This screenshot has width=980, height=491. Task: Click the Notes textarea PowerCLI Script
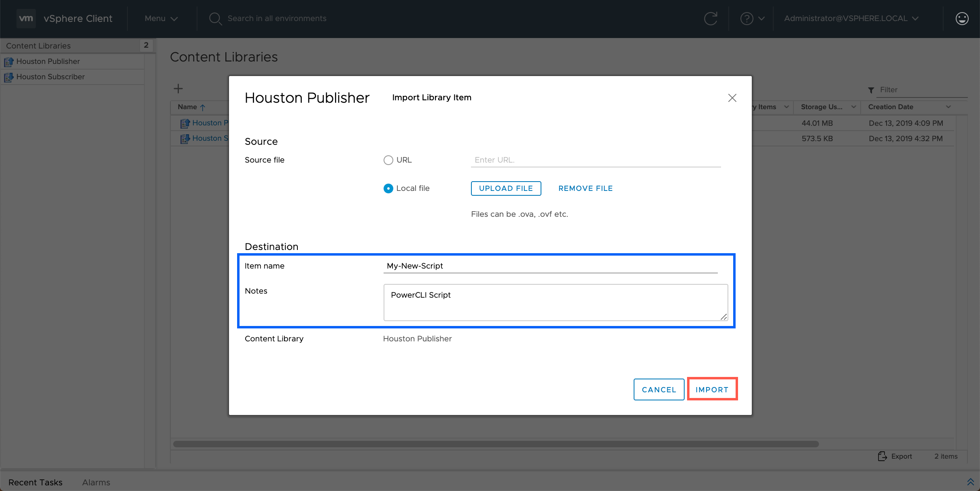click(556, 303)
